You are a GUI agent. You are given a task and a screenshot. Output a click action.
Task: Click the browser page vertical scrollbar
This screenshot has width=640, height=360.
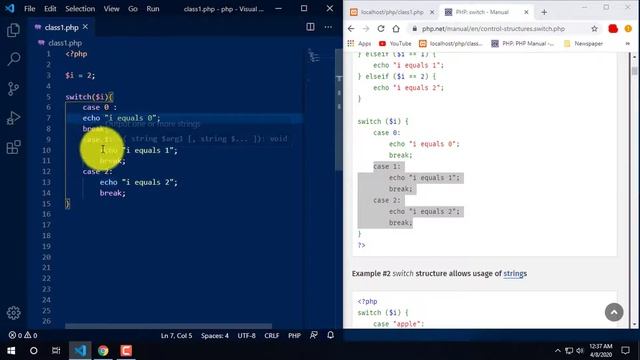coord(634,71)
